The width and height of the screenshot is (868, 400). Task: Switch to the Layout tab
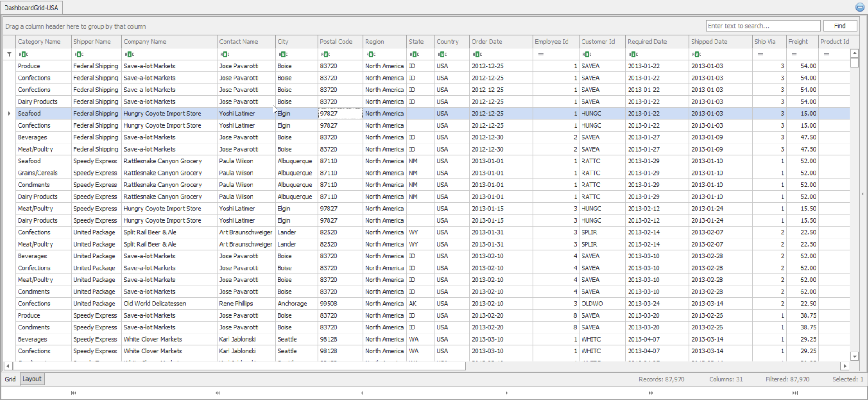coord(32,379)
